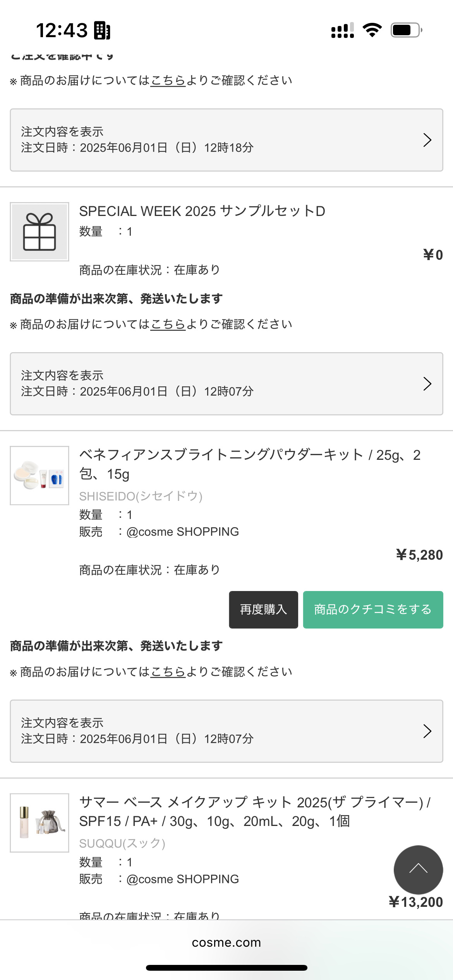The width and height of the screenshot is (453, 980).
Task: Expand order details dated 12時18分
Action: (226, 140)
